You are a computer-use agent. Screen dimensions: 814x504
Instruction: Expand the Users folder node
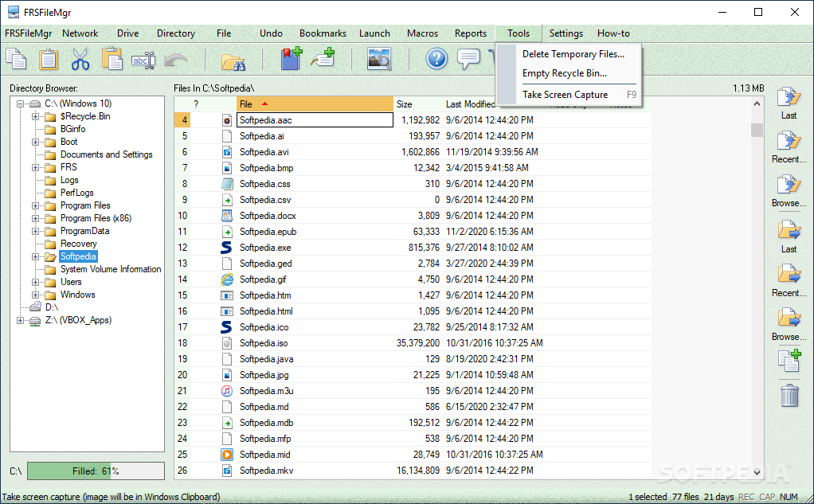pos(35,282)
